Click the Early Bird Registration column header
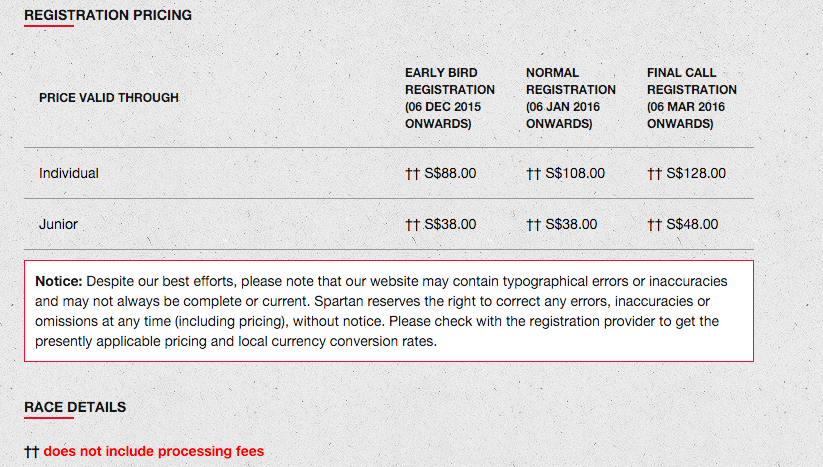Screen dimensions: 823x467 [450, 98]
